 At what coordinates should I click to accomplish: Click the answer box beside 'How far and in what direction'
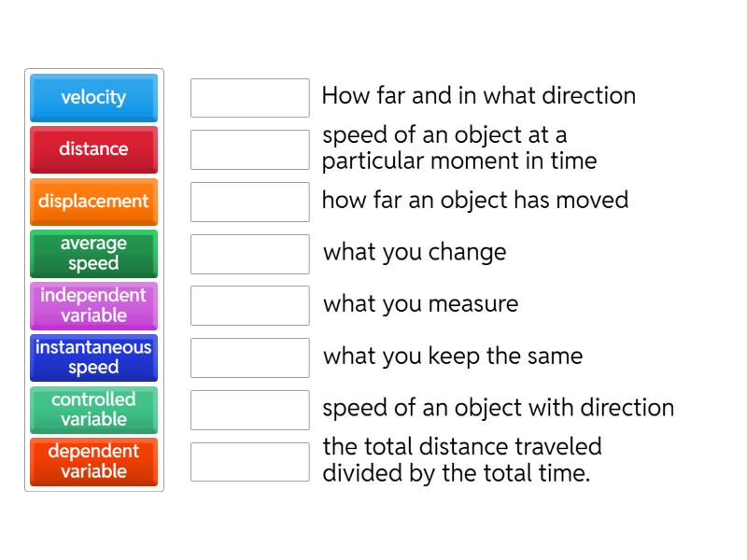(248, 97)
